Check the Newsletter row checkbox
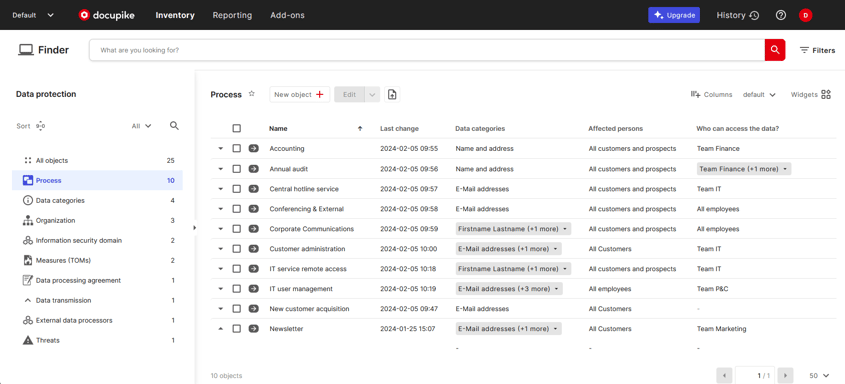 point(237,329)
